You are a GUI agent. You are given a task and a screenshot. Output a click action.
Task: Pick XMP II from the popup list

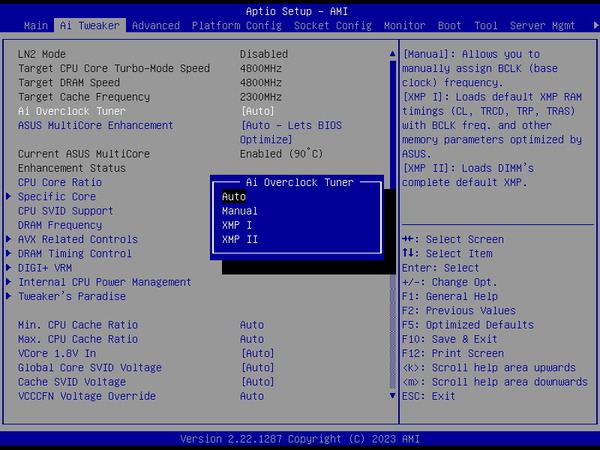[240, 240]
